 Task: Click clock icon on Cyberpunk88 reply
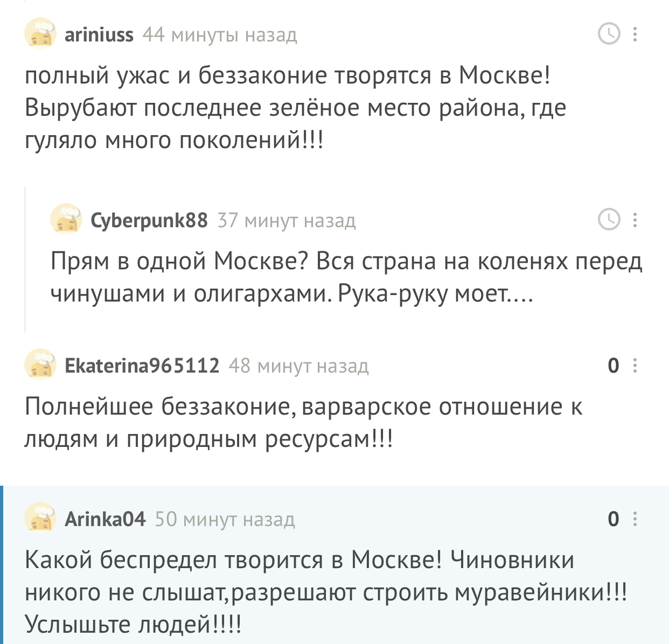coord(609,220)
